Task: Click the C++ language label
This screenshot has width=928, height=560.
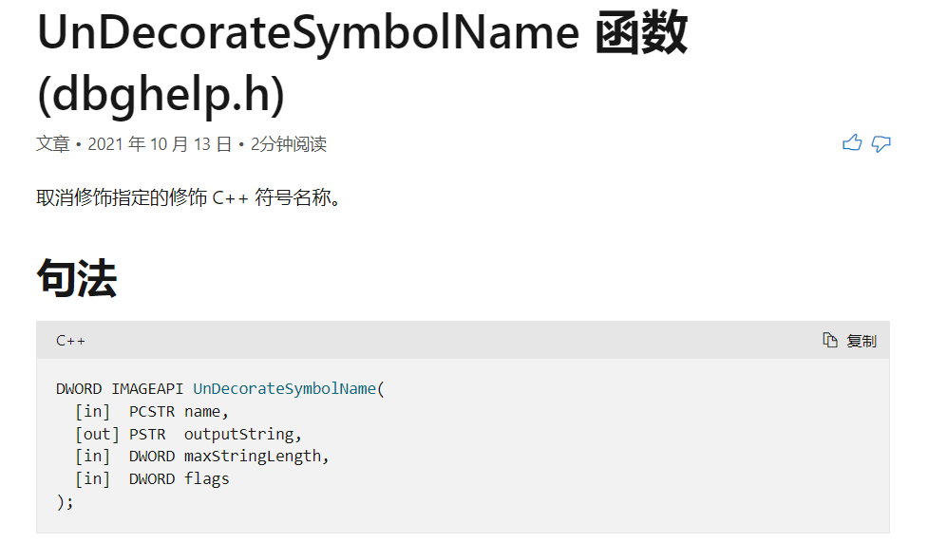Action: click(x=70, y=341)
